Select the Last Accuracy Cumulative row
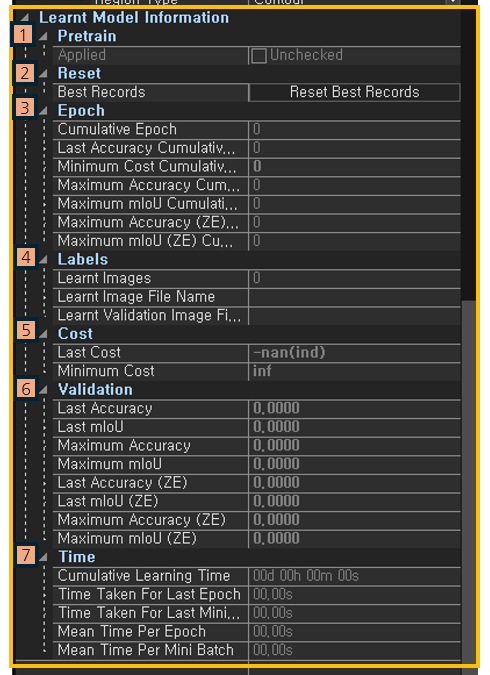Viewport: 490px width, 675px height. point(257,148)
